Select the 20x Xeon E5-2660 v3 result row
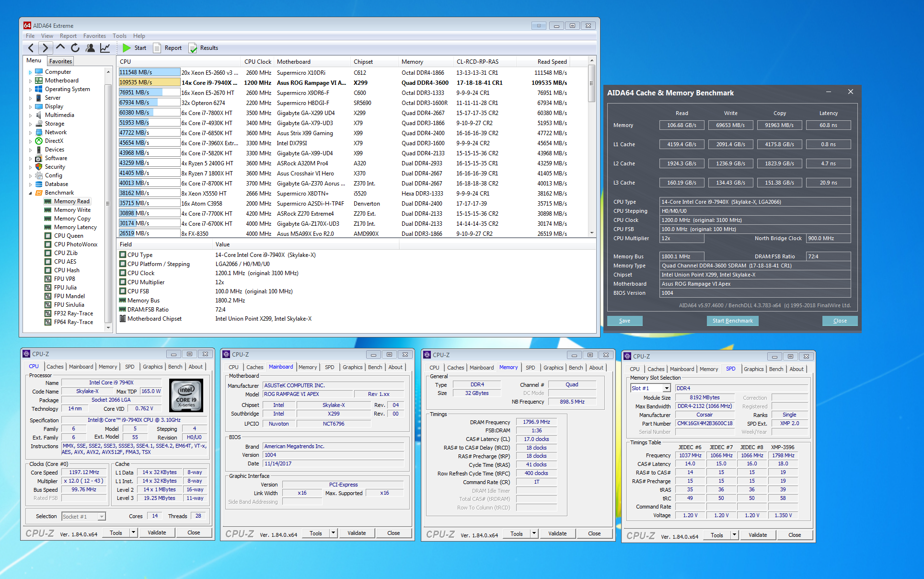The height and width of the screenshot is (579, 924). (343, 73)
